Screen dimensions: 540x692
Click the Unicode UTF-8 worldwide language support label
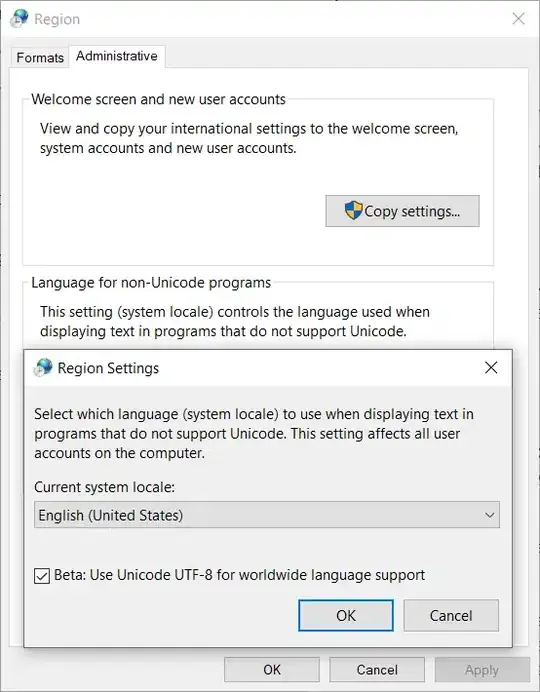coord(240,575)
